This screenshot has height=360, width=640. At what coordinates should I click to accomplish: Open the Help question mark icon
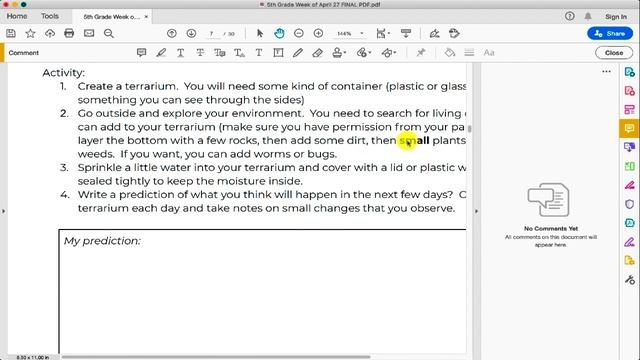[570, 16]
